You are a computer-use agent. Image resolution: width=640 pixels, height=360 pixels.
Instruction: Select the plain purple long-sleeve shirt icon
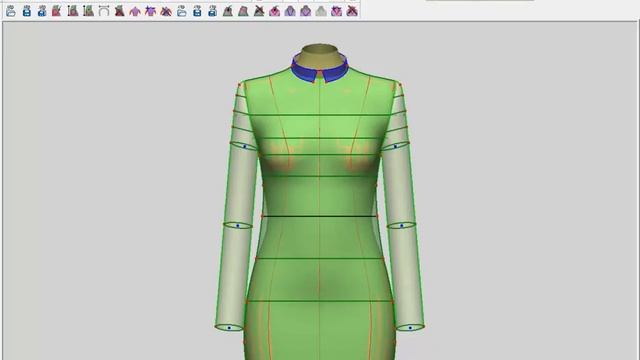click(x=135, y=11)
